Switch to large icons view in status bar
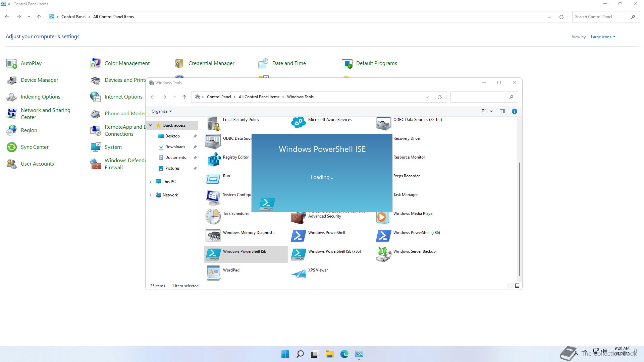This screenshot has width=644, height=362. coord(517,286)
